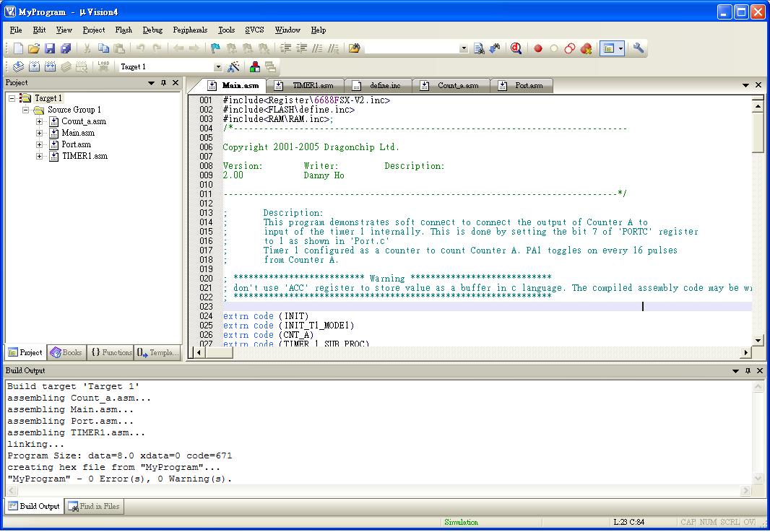Click the Kill all breakpoints icon
Viewport: 770px width, 532px height.
coord(585,48)
